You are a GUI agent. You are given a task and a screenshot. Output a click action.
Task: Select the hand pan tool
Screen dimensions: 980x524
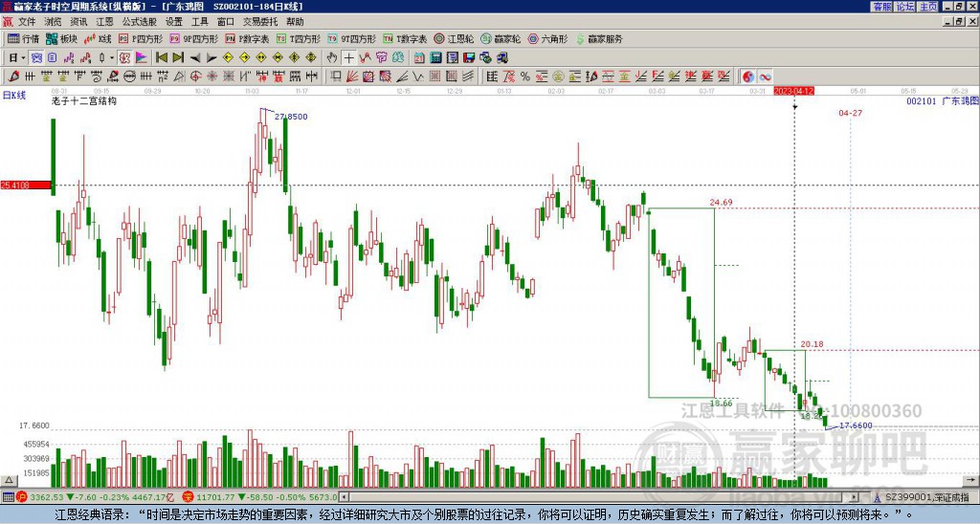pos(332,58)
